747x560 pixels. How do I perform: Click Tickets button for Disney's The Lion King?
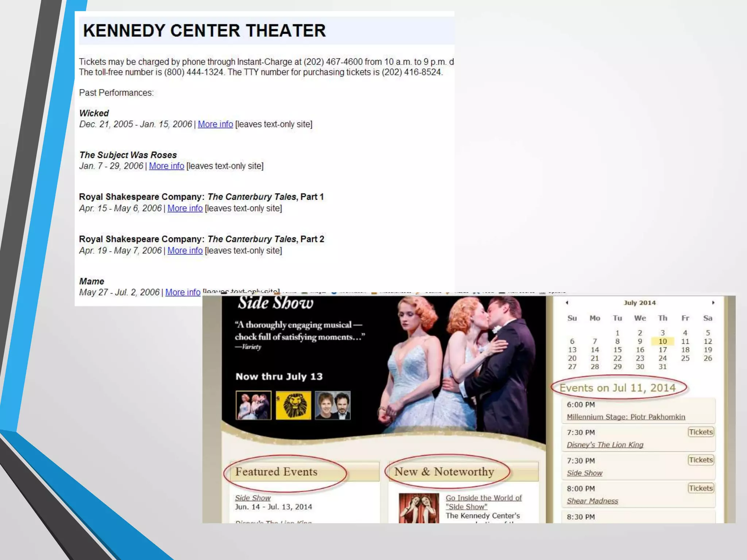tap(701, 432)
